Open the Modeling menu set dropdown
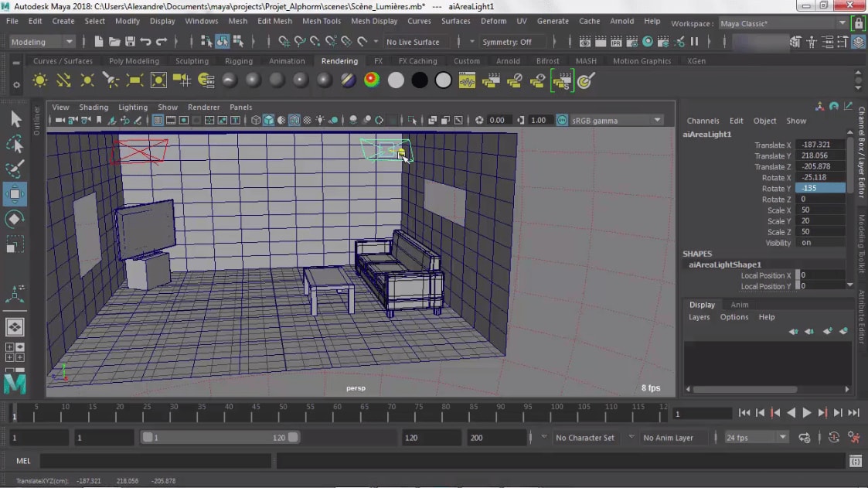The height and width of the screenshot is (488, 868). pos(42,42)
